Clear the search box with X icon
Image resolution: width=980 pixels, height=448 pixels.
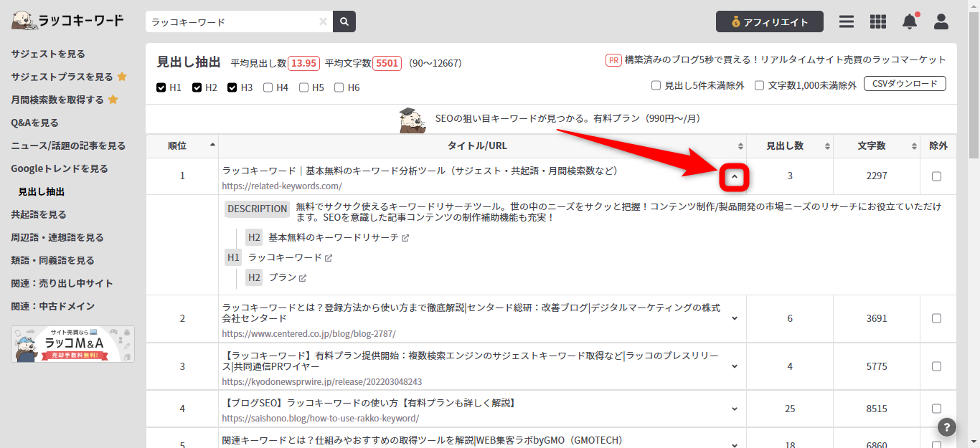click(x=324, y=22)
